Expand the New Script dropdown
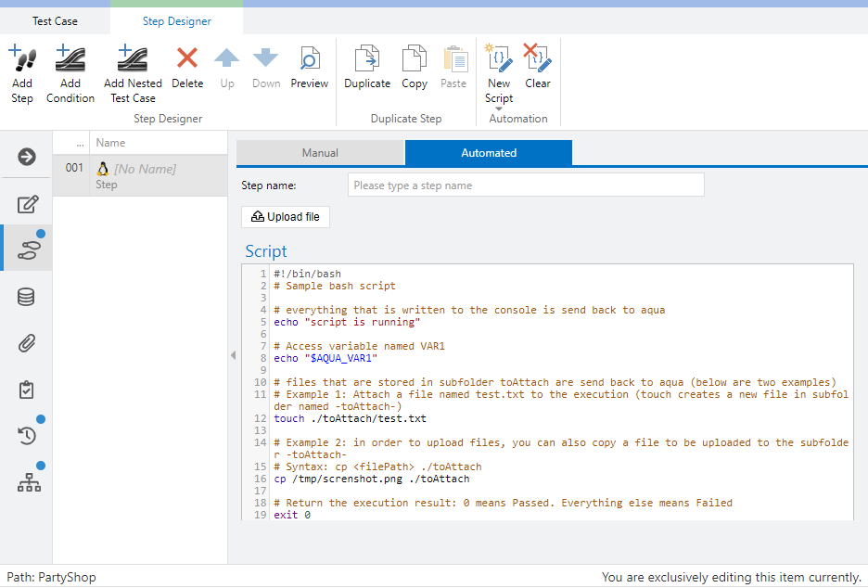Image resolution: width=868 pixels, height=588 pixels. coord(499,109)
